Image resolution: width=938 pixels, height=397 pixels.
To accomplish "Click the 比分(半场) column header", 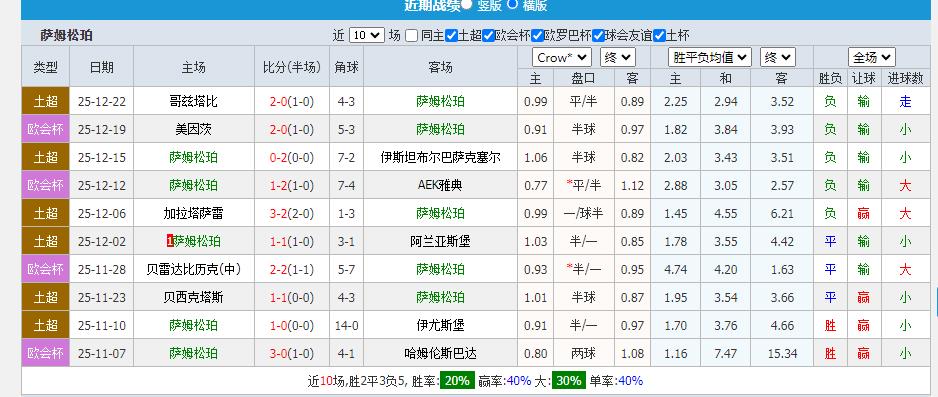I will click(x=291, y=67).
